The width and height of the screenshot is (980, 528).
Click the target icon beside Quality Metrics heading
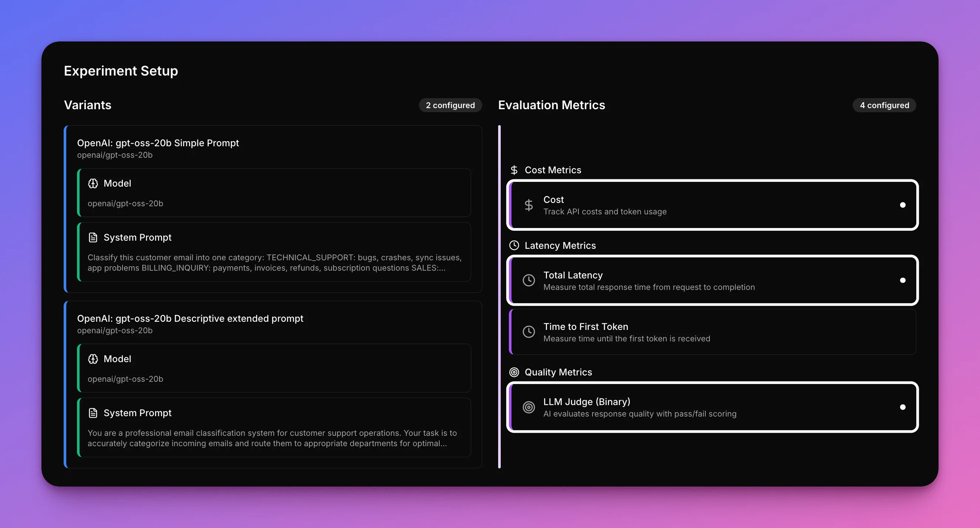514,372
